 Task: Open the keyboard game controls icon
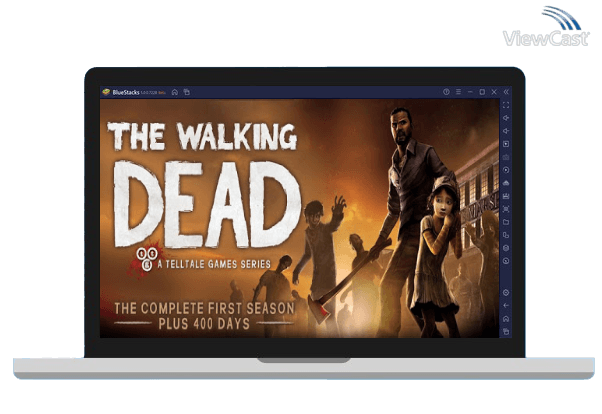[x=506, y=157]
